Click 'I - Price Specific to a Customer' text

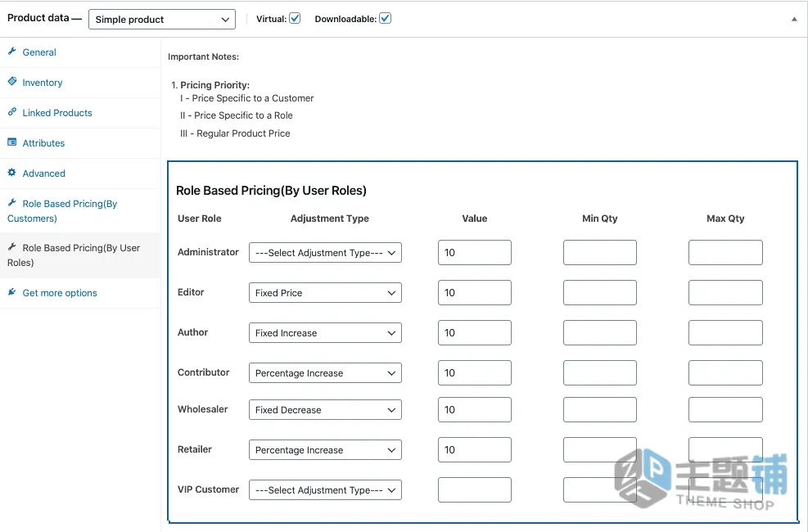(247, 98)
